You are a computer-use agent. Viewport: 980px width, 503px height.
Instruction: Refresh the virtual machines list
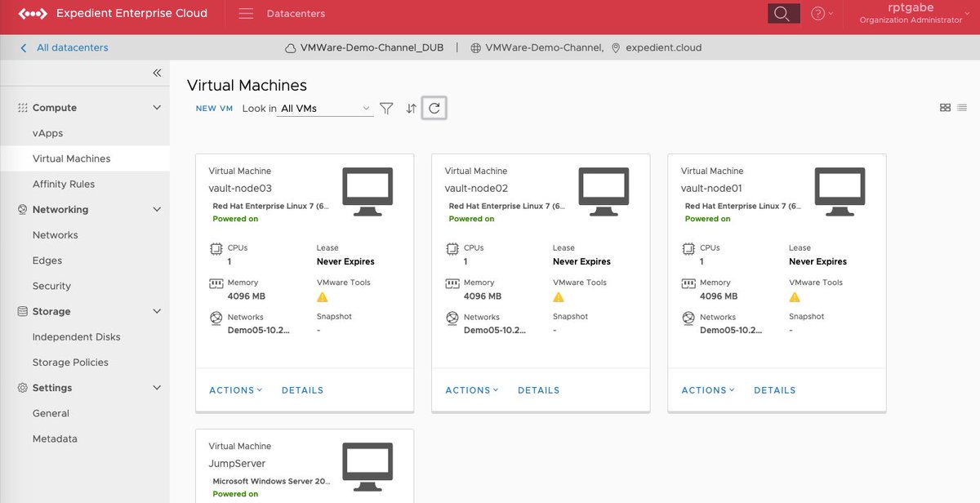click(434, 108)
